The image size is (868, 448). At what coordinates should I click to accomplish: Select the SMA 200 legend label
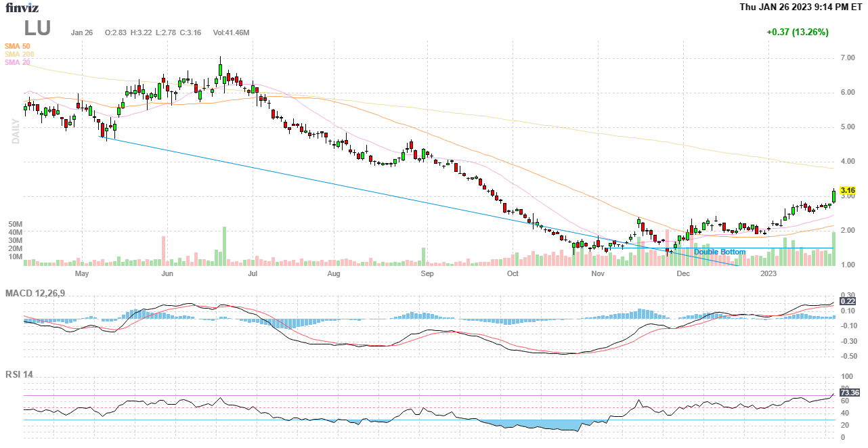[x=19, y=54]
